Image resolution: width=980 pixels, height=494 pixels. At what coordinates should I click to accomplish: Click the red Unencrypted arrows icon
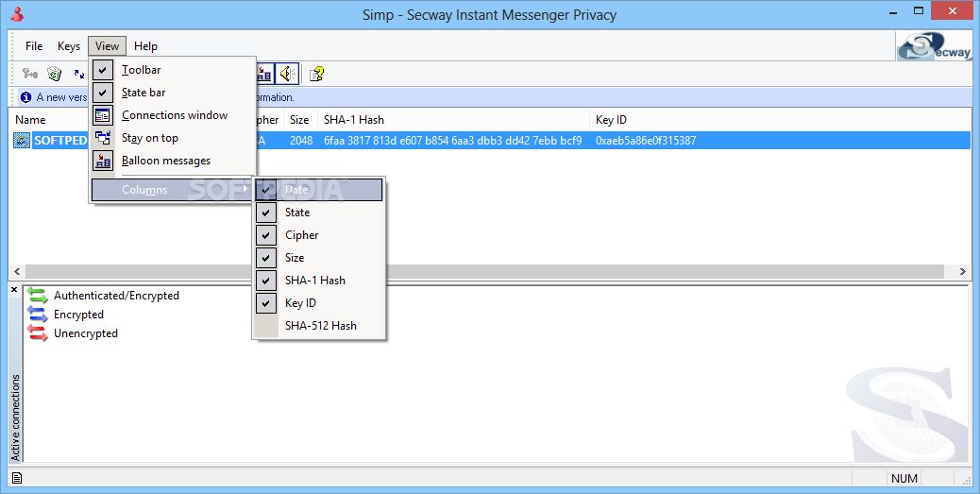(x=38, y=332)
